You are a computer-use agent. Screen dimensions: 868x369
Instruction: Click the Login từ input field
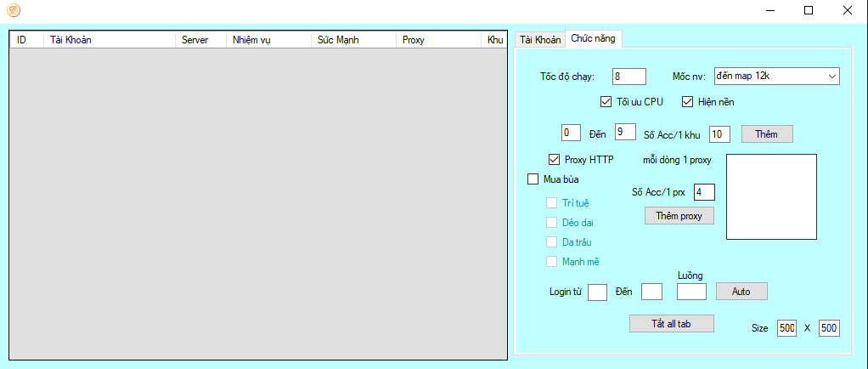tap(597, 292)
